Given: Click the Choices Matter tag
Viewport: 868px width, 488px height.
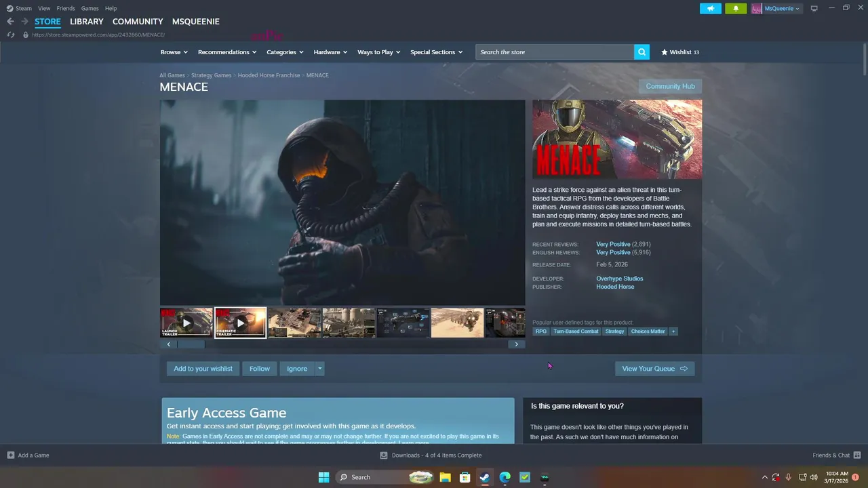Looking at the screenshot, I should click(x=648, y=331).
